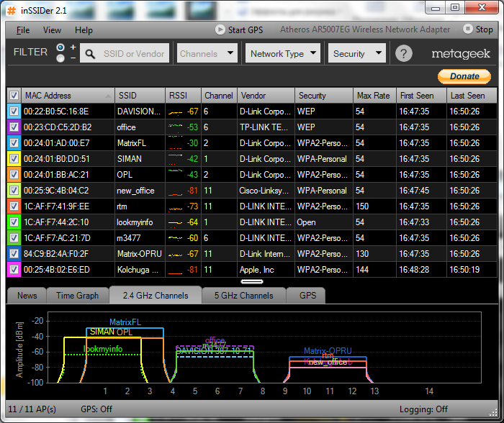Open the Channels filter dropdown
This screenshot has width=504, height=423.
click(207, 53)
